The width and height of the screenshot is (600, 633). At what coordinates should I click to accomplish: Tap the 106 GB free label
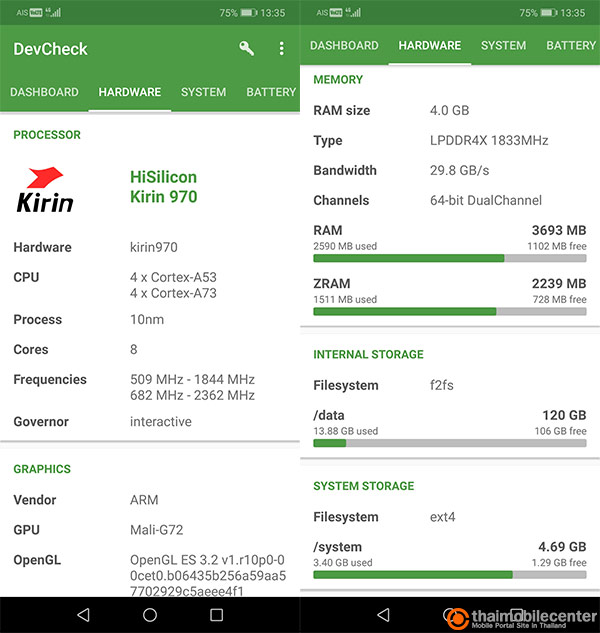coord(560,431)
